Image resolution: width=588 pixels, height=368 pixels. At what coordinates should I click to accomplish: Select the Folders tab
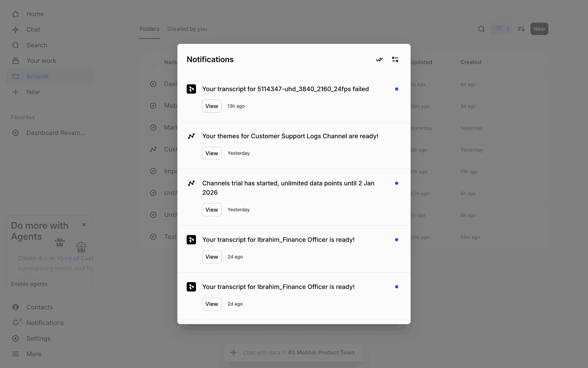149,29
